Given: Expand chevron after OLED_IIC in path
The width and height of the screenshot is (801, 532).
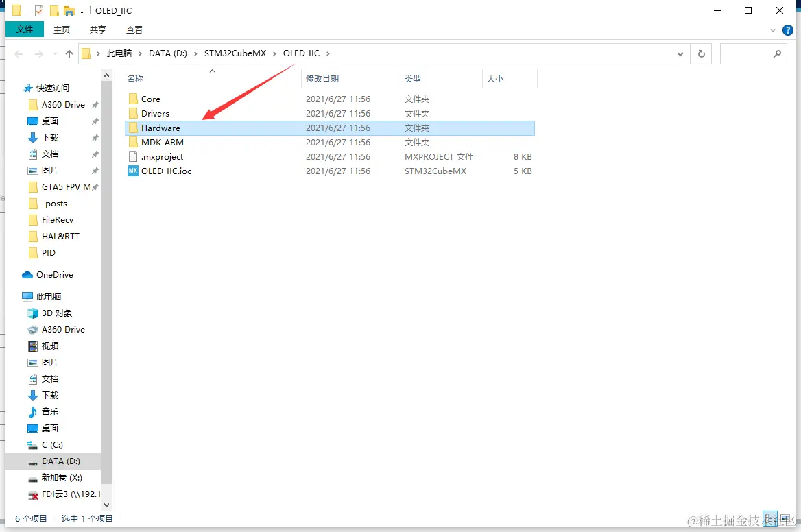Looking at the screenshot, I should pos(328,53).
